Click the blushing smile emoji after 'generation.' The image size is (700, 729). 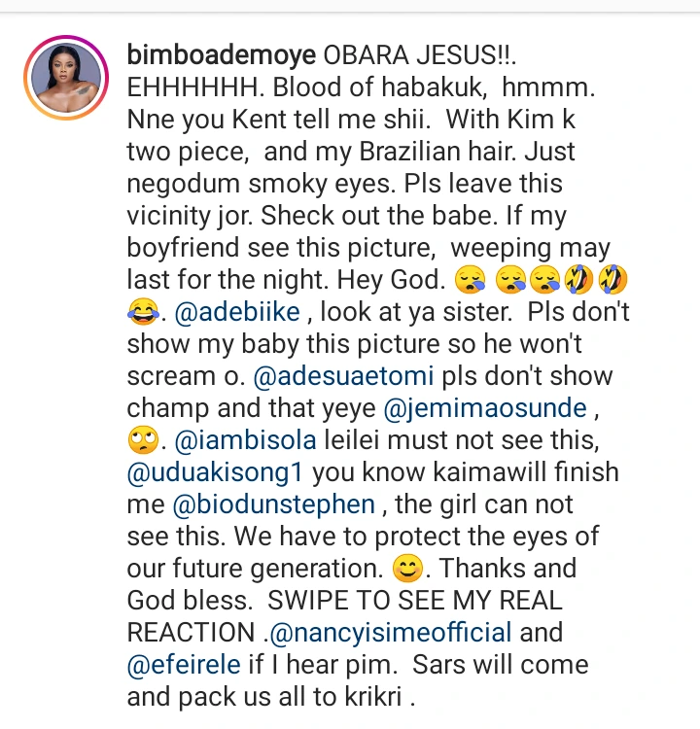pyautogui.click(x=408, y=569)
